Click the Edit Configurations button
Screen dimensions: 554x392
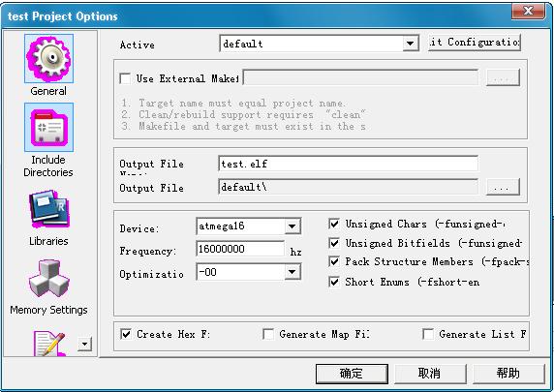pyautogui.click(x=475, y=43)
